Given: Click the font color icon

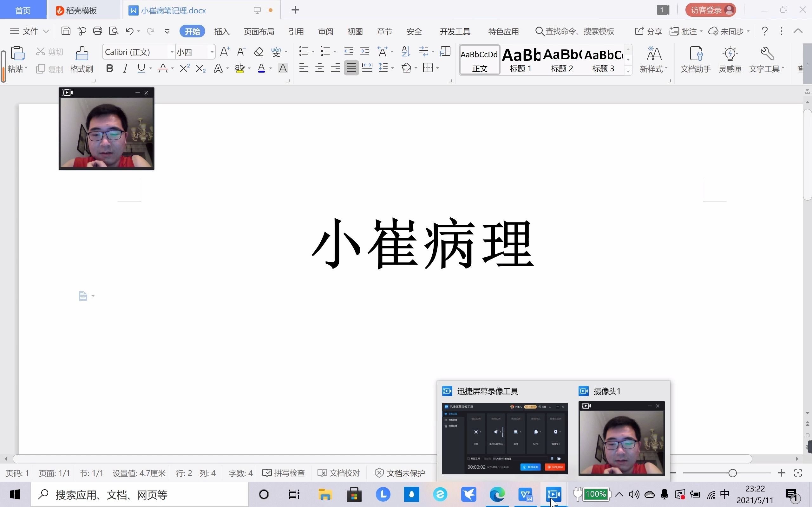Looking at the screenshot, I should point(261,68).
